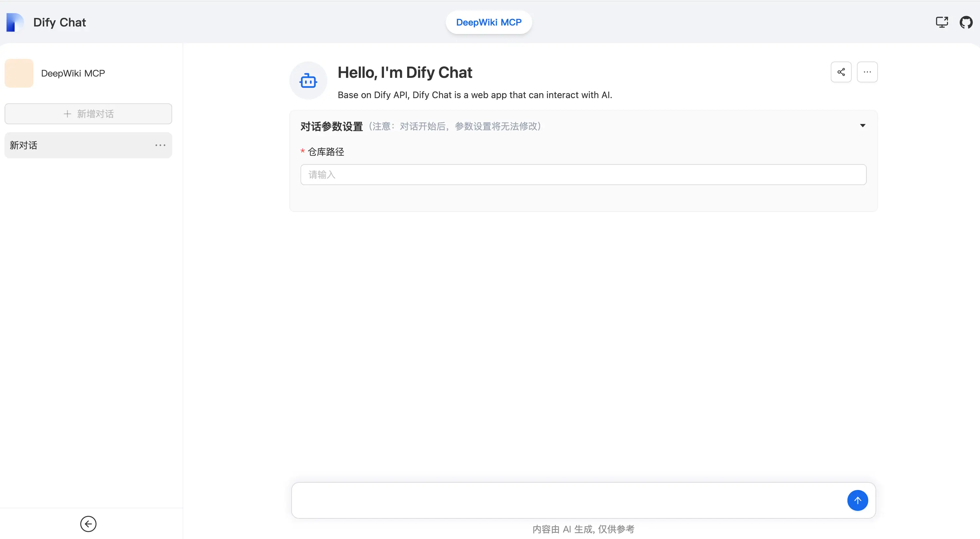
Task: Open the more options ellipsis beside share
Action: pos(867,72)
